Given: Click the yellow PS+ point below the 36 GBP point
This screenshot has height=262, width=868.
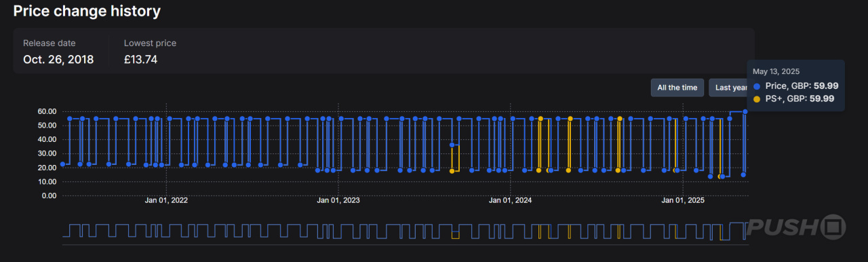Looking at the screenshot, I should point(452,171).
